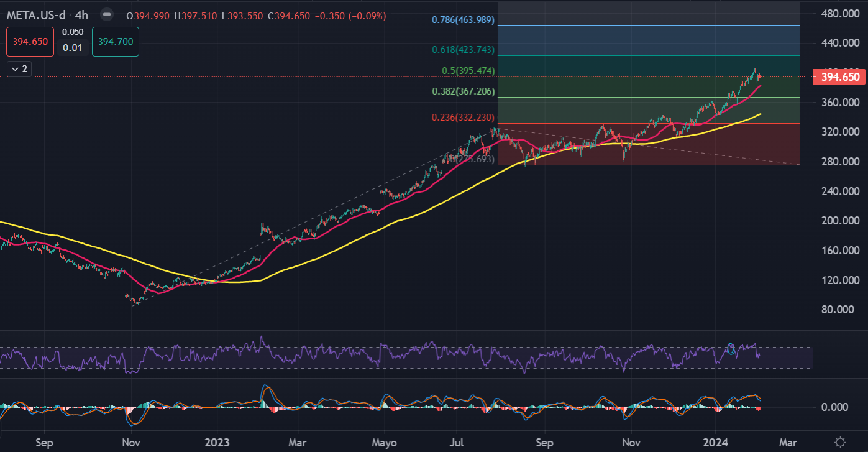This screenshot has width=868, height=452.
Task: Select the Fibonacci level 0.382(367.206) label
Action: [464, 91]
